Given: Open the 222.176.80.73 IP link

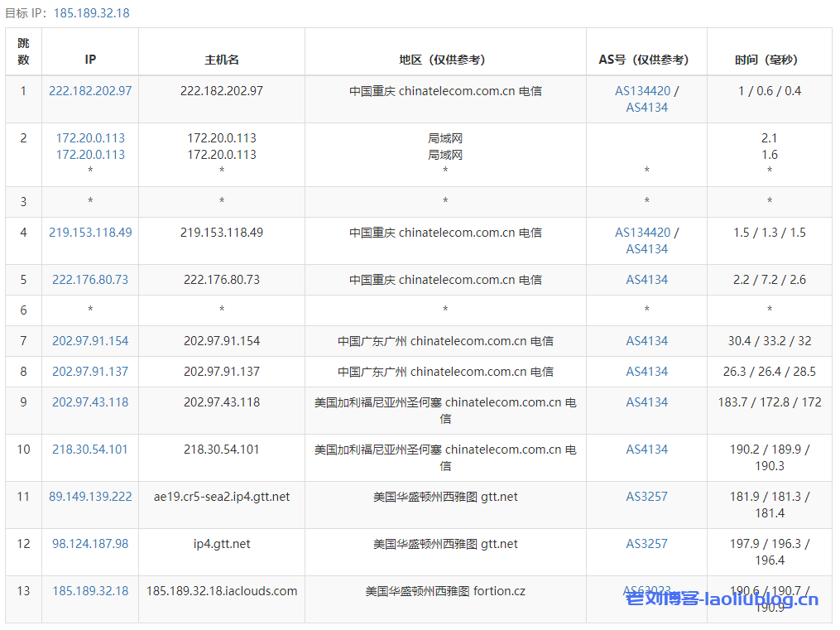Looking at the screenshot, I should tap(90, 280).
